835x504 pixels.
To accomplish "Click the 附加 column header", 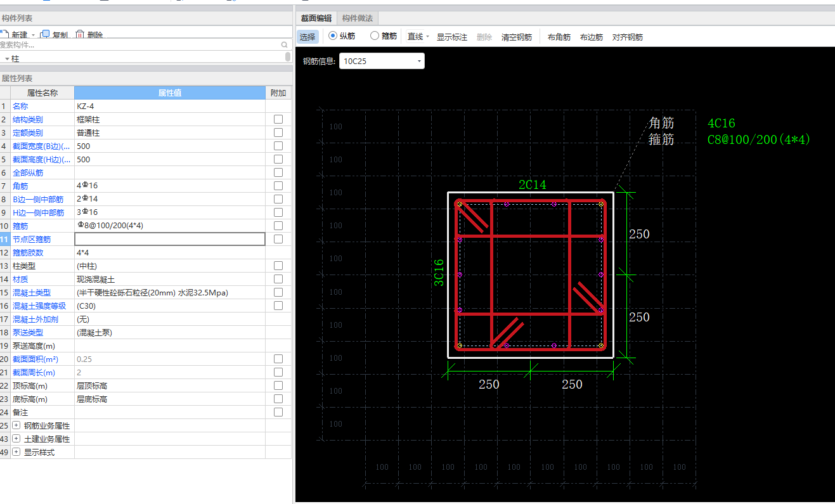I will 278,93.
